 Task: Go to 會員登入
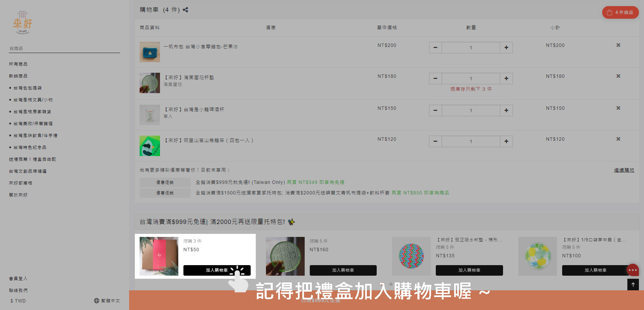[x=18, y=278]
